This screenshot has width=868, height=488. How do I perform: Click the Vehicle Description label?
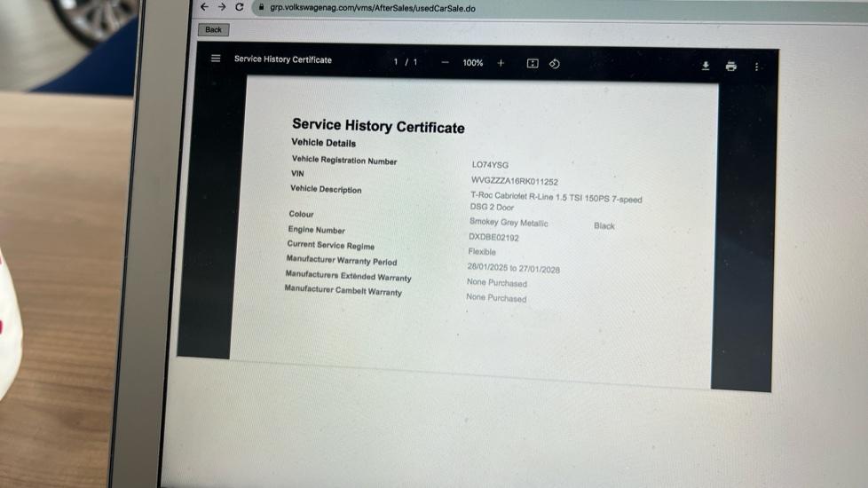(x=326, y=189)
